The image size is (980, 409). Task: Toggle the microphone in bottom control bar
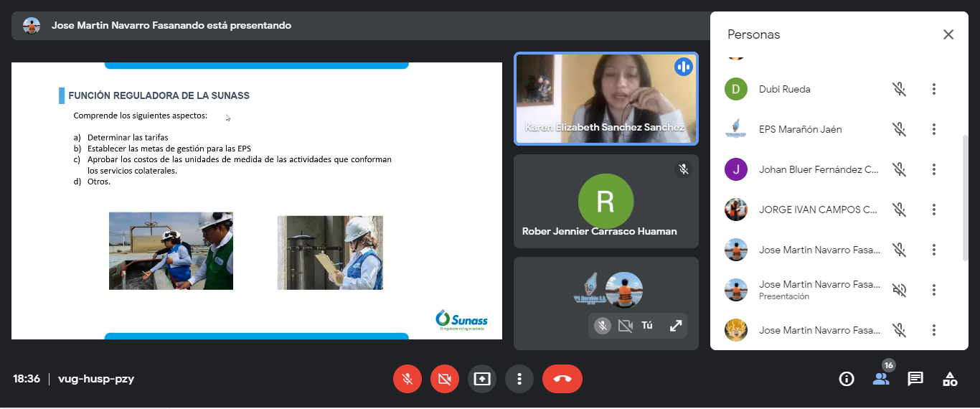pos(407,379)
